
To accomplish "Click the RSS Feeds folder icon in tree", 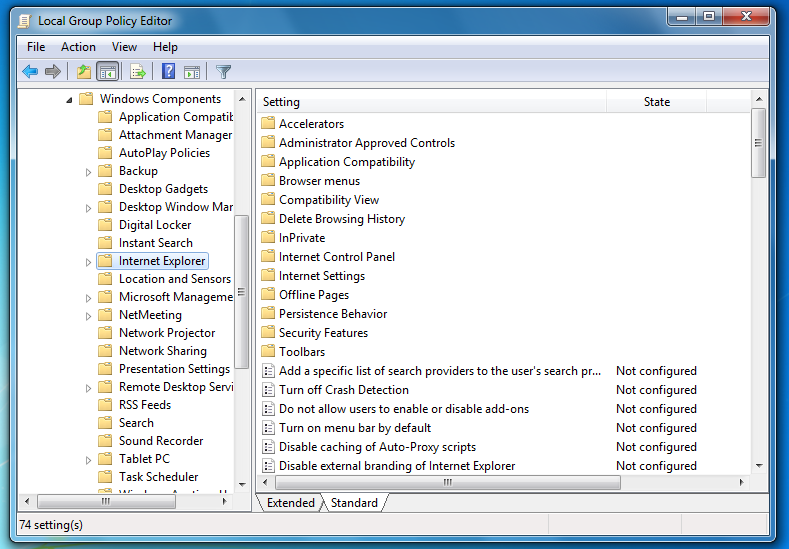I will click(105, 405).
